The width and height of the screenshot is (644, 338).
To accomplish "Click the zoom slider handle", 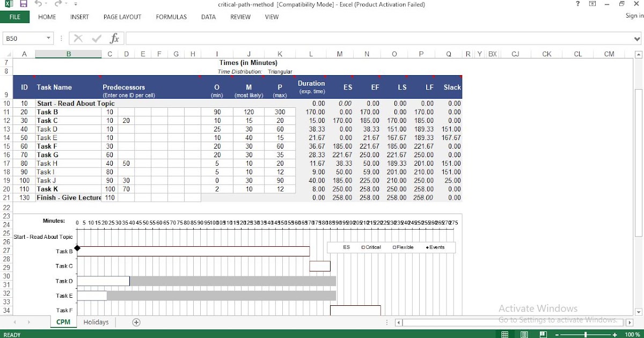I will (x=586, y=334).
